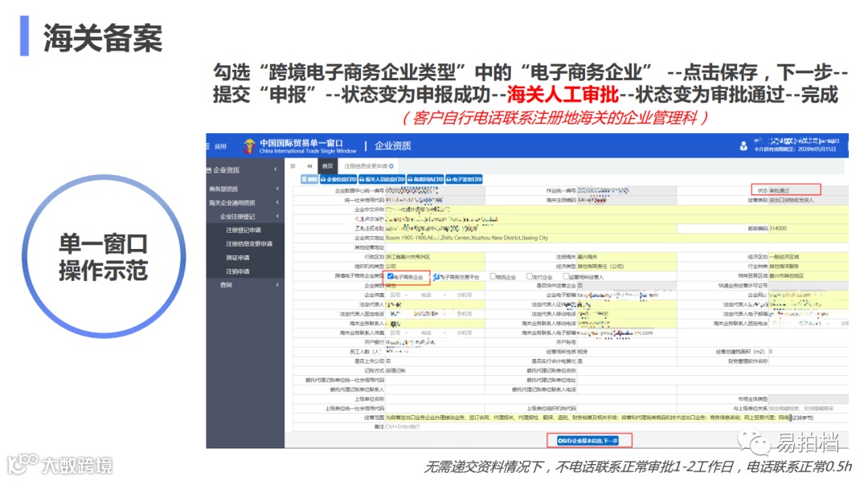Click the 财务管理软件名称 field

[809, 361]
